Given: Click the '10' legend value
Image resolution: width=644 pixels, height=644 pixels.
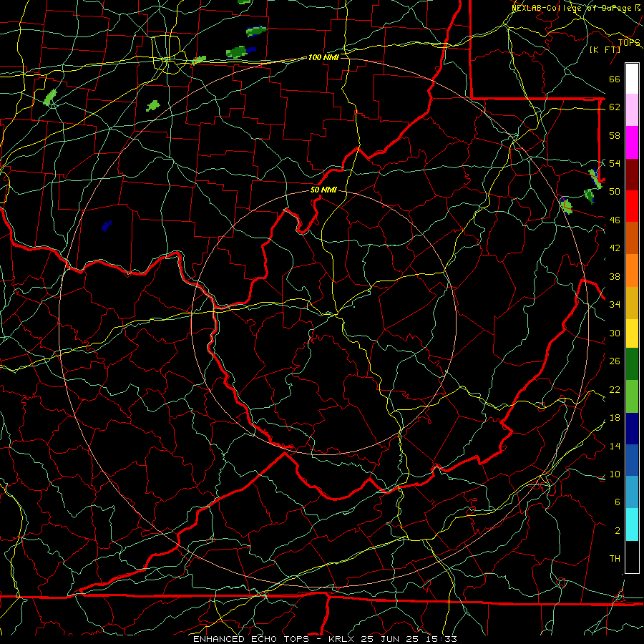Looking at the screenshot, I should coord(615,474).
